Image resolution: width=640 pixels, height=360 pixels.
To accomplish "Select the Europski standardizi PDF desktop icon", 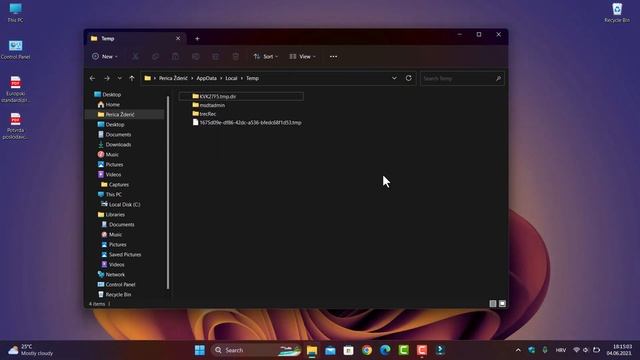I will [x=16, y=89].
